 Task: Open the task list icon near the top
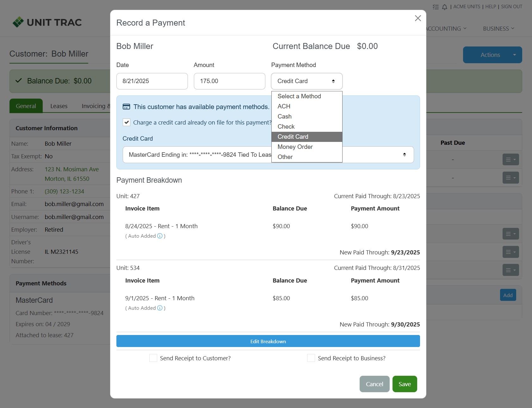point(436,7)
